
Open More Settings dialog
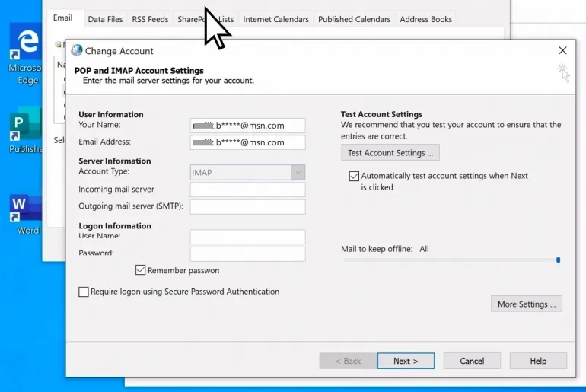[x=526, y=304]
